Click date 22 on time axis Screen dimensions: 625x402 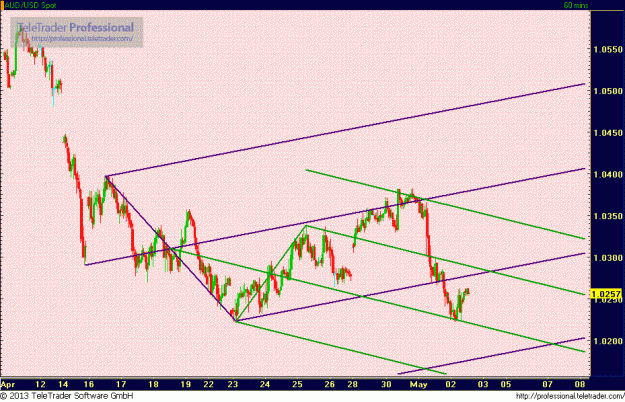(x=208, y=384)
